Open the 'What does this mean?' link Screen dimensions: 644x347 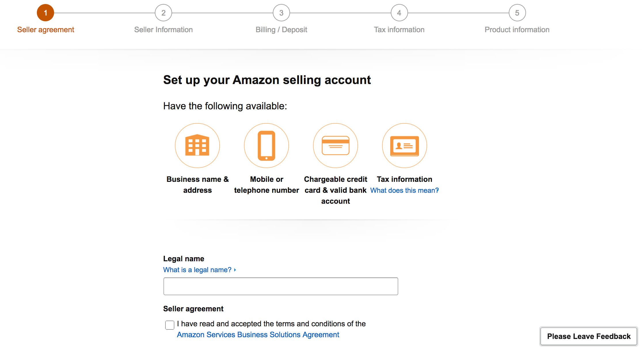(404, 190)
